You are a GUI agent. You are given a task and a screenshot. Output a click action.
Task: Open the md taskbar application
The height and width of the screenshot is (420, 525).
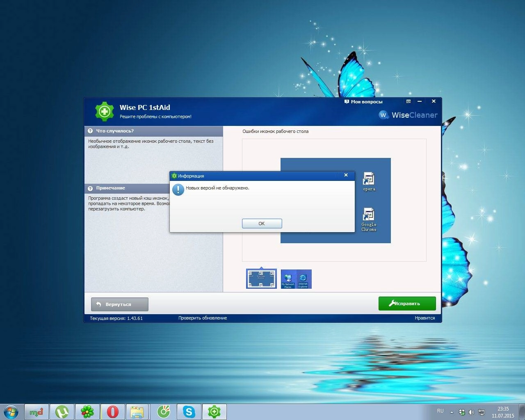coord(37,412)
